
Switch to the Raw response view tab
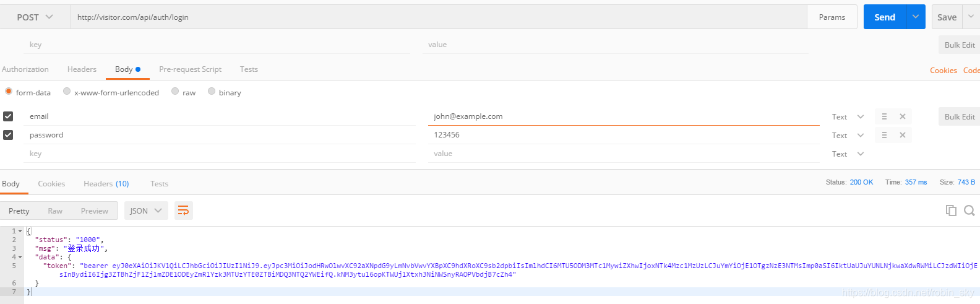tap(55, 211)
